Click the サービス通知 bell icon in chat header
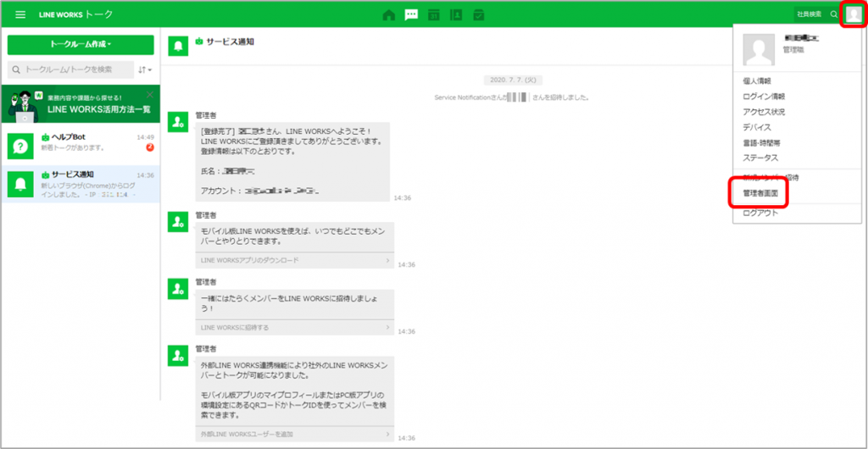 [x=178, y=47]
